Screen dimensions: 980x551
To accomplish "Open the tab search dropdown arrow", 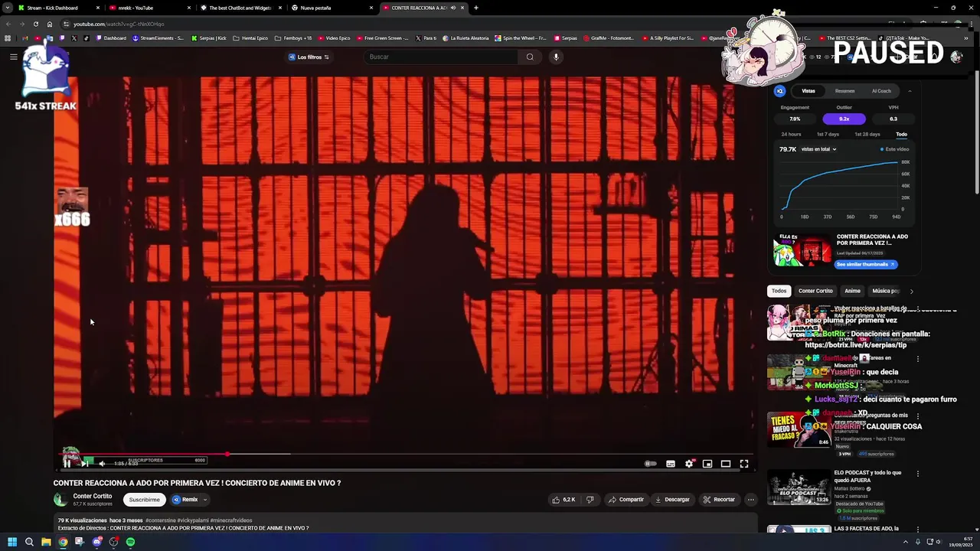I will tap(7, 8).
